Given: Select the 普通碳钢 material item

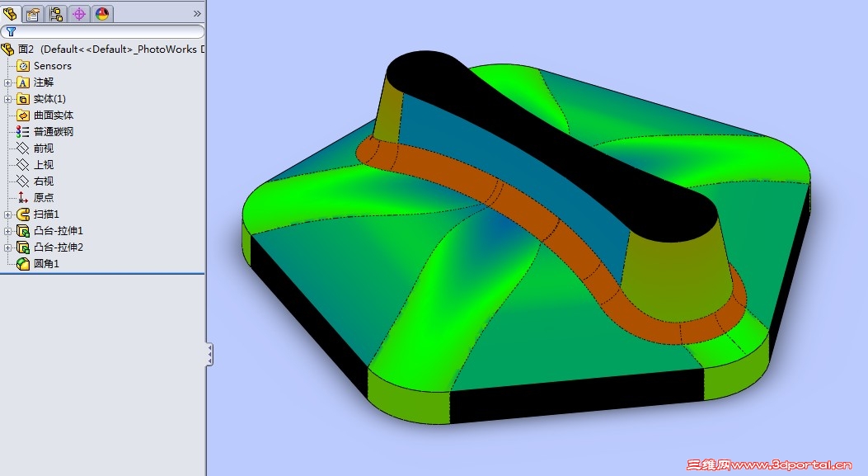Looking at the screenshot, I should point(53,132).
